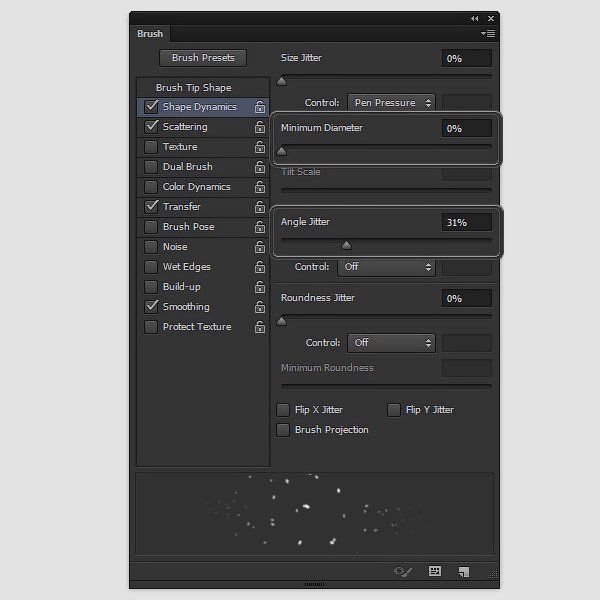Toggle the lock icon for Scattering
The width and height of the screenshot is (600, 600).
[260, 127]
